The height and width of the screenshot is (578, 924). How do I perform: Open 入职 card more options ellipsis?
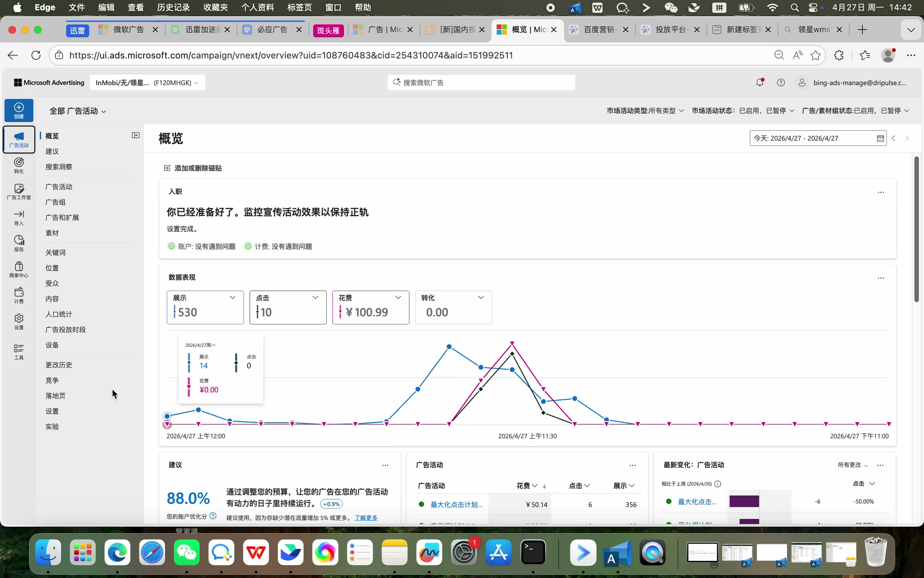(881, 192)
